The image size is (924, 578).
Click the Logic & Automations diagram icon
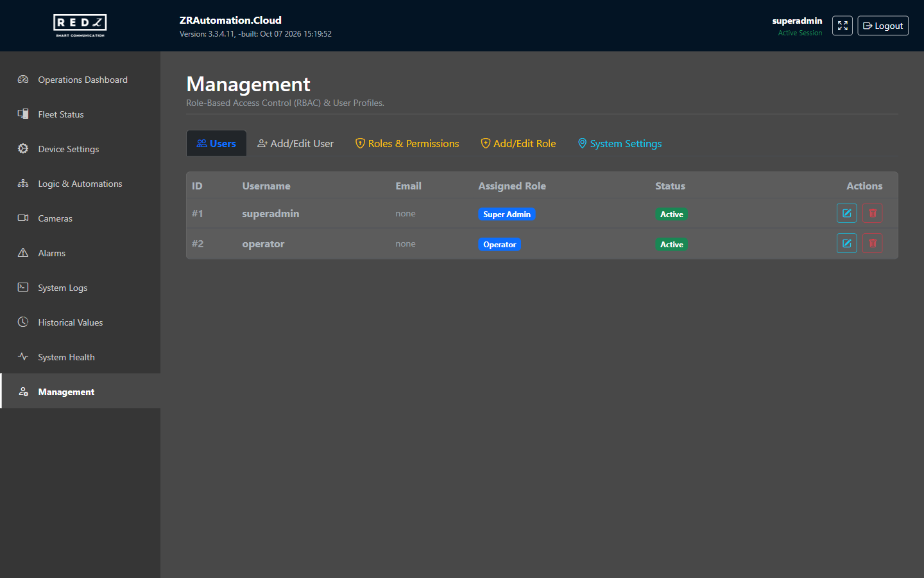pos(23,184)
